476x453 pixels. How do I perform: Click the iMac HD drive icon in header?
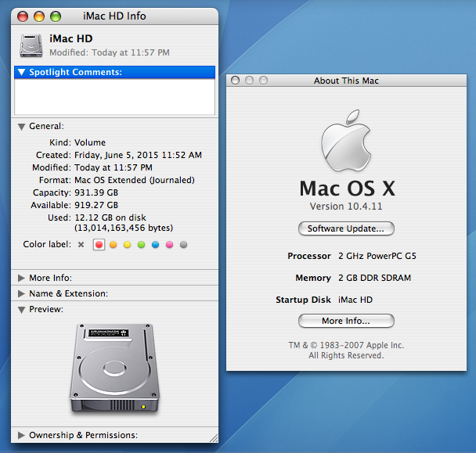point(31,45)
